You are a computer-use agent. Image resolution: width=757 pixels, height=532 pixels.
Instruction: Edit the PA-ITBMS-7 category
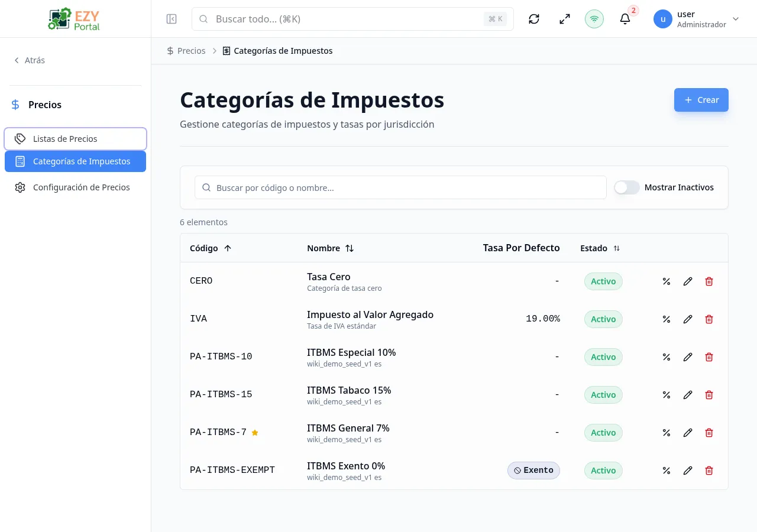[x=688, y=433]
